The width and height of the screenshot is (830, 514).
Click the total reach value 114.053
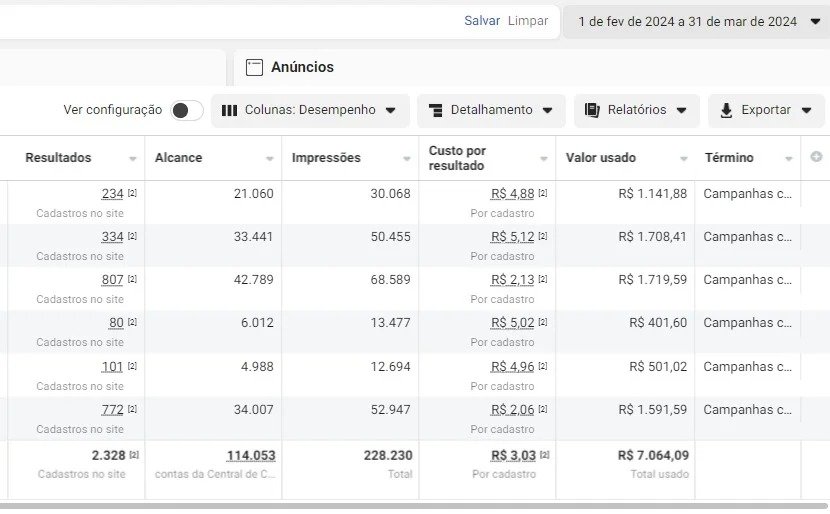pyautogui.click(x=250, y=456)
